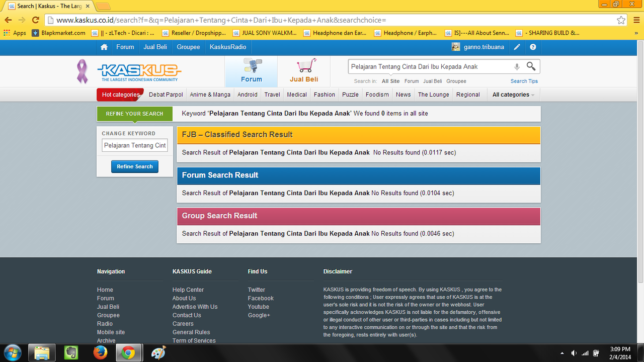Select All Site search scope
This screenshot has height=362, width=644.
coord(390,81)
